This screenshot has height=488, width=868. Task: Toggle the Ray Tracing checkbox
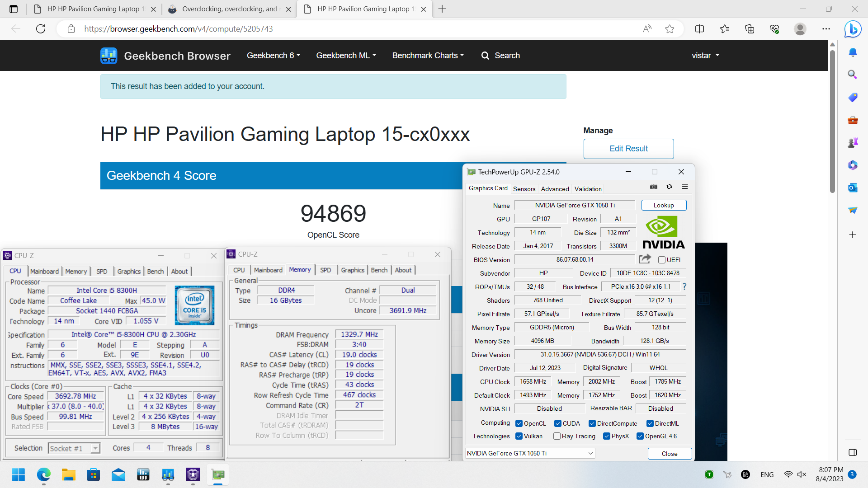tap(557, 436)
